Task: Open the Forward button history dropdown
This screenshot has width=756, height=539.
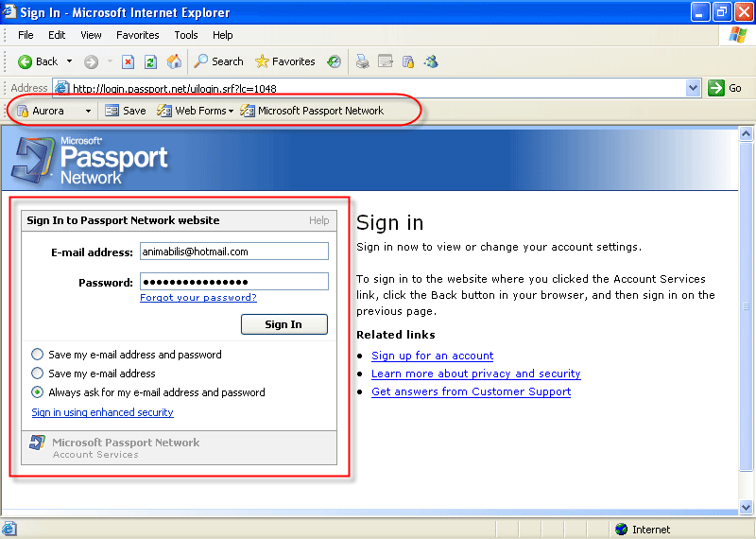Action: pos(110,61)
